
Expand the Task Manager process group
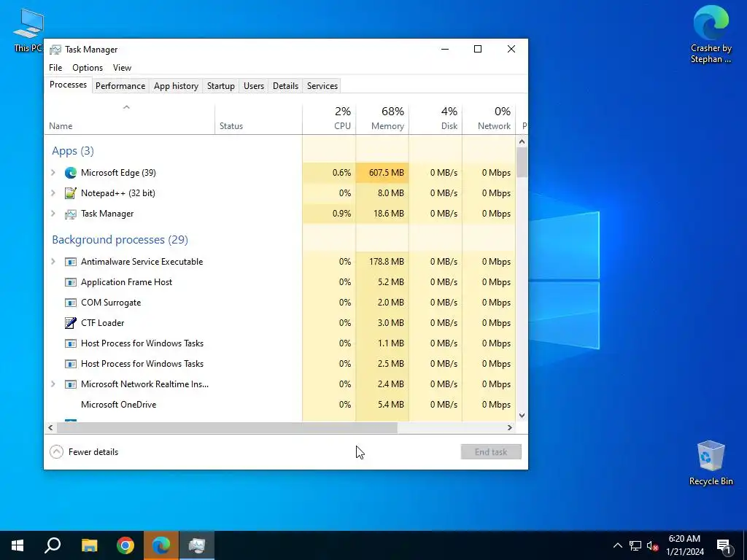tap(53, 214)
